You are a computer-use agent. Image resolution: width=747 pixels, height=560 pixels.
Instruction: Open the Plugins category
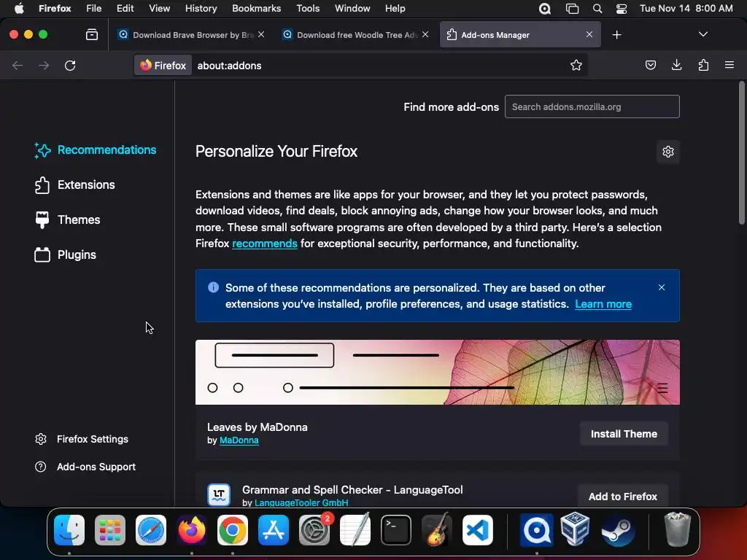click(x=65, y=254)
